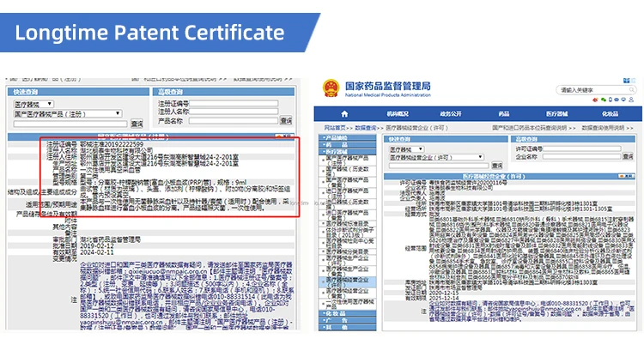This screenshot has height=351, width=644.
Task: Click expiry date 2024-02-11 in left page
Action: click(97, 252)
